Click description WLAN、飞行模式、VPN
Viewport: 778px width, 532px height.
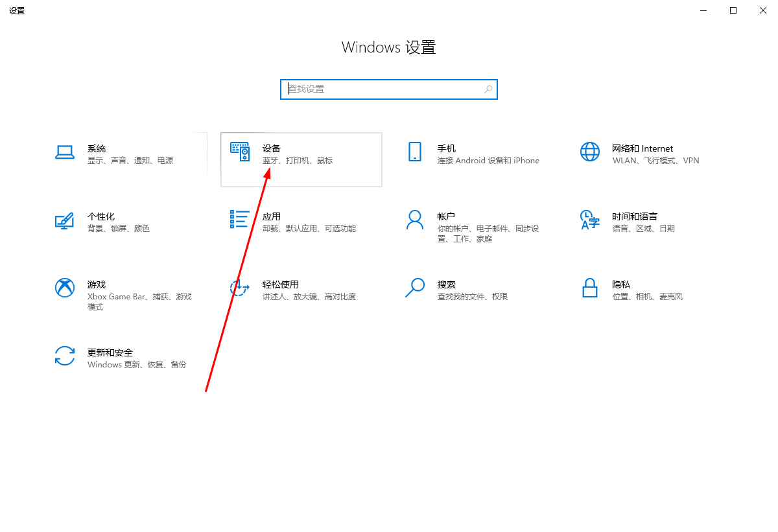(x=656, y=161)
